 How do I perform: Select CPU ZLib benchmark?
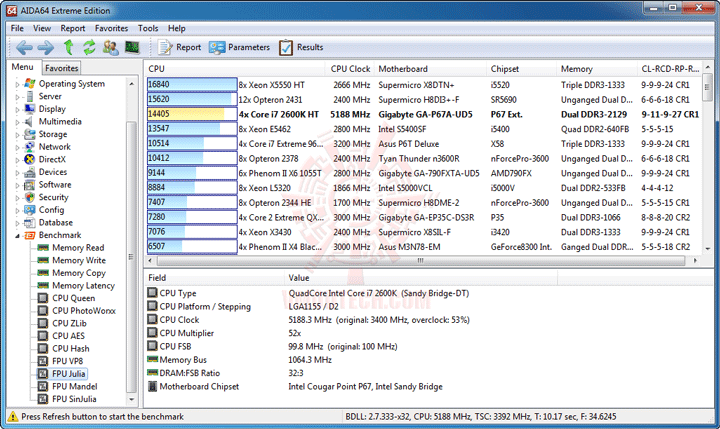69,323
